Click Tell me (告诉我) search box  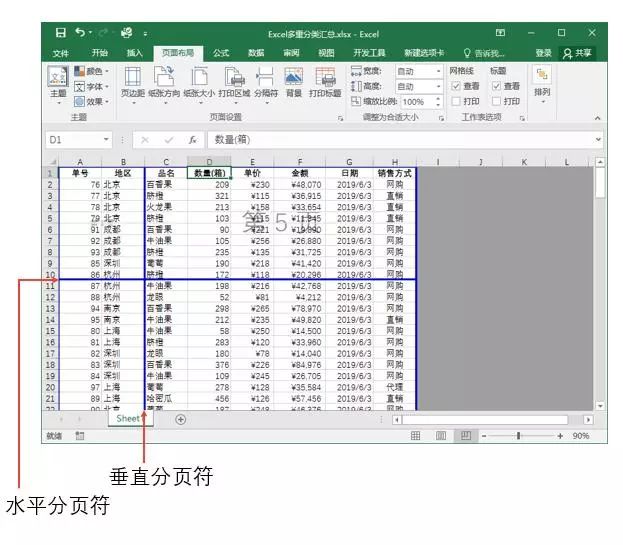point(484,53)
